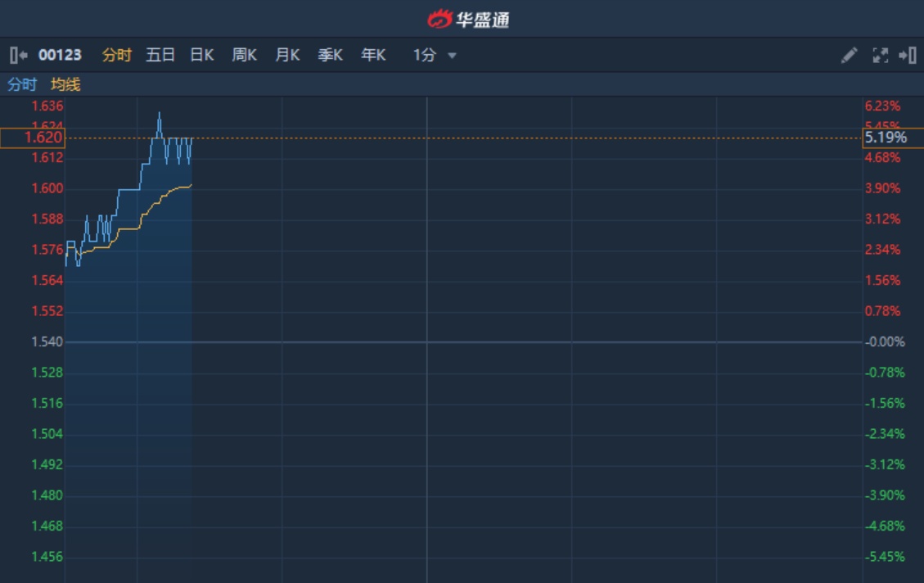
Task: Click the 1.612 price axis label
Action: tap(47, 158)
